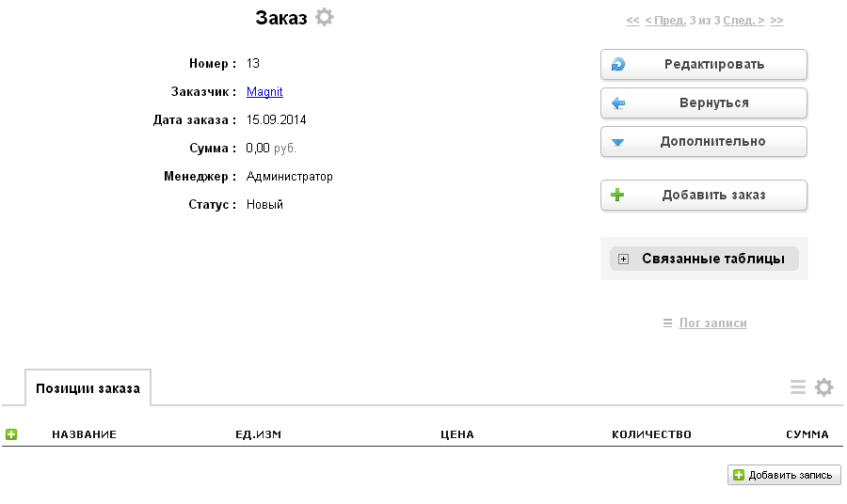The height and width of the screenshot is (504, 847).
Task: Sort by НАЗВАНИЕ column header
Action: (84, 434)
